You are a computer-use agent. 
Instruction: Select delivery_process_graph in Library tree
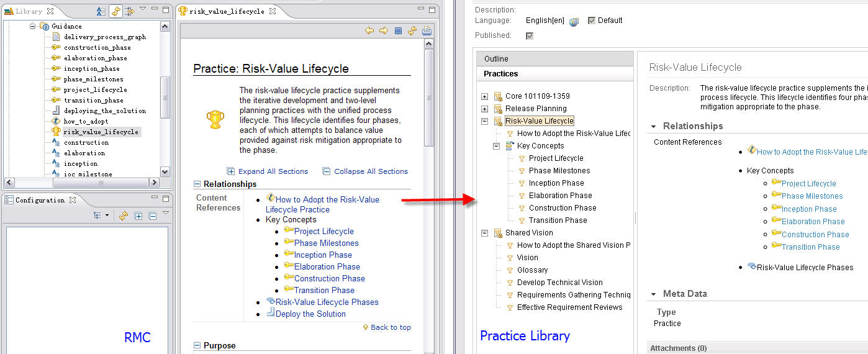(x=105, y=37)
